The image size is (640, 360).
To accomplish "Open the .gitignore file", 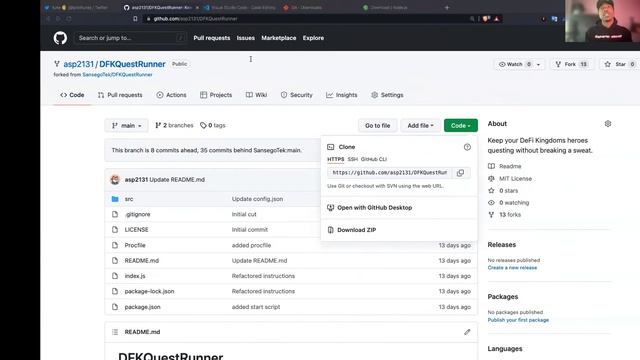I will pos(138,214).
